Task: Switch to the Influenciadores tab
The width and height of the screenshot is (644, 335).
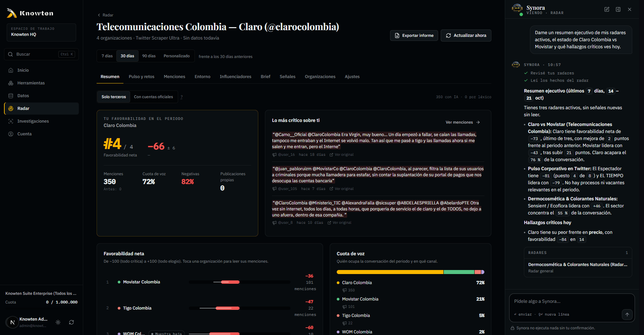Action: (x=235, y=77)
